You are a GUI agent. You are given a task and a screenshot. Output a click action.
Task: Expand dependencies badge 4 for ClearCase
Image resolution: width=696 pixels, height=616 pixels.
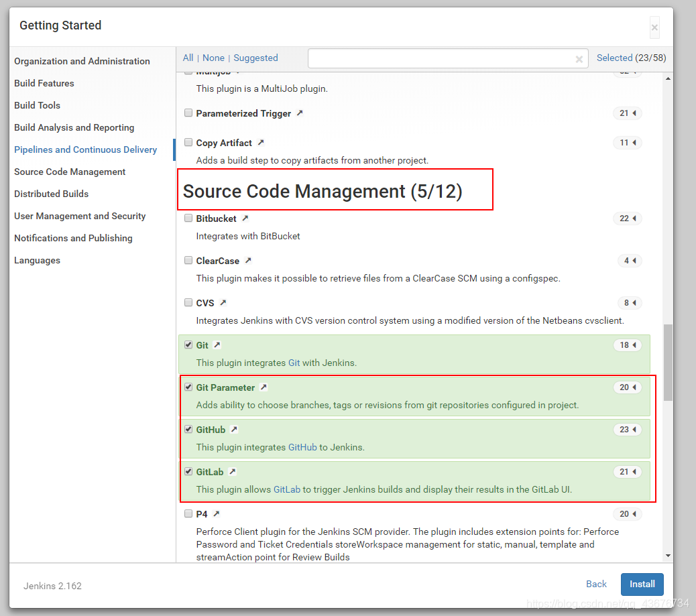pos(630,261)
